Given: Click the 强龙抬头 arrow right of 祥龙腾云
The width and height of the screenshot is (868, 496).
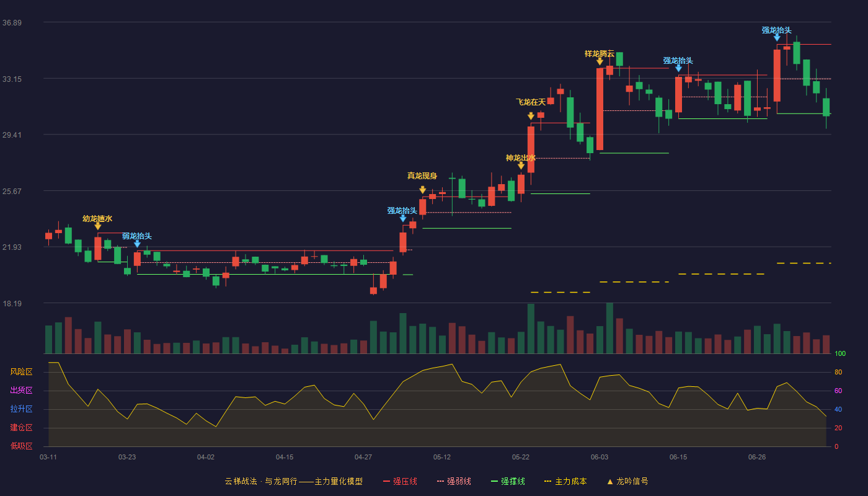Looking at the screenshot, I should (678, 68).
